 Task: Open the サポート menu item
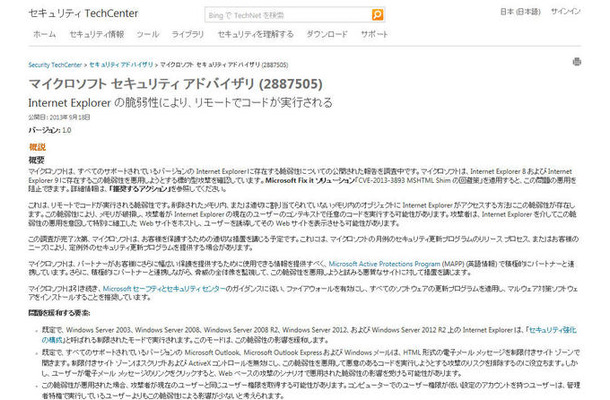[x=374, y=34]
